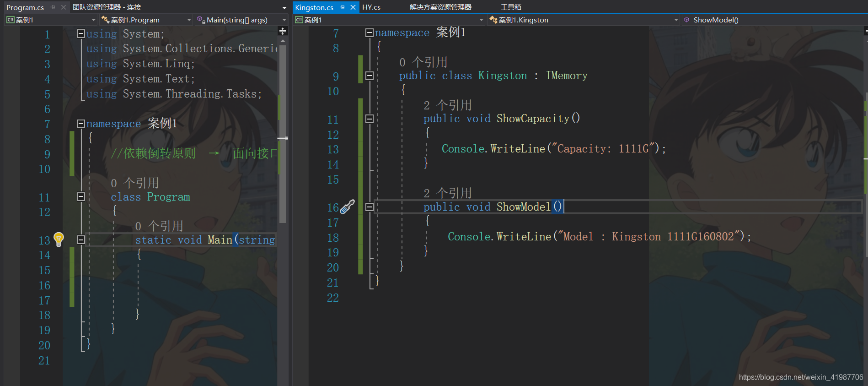Click '0 个引用' above class Kingston
This screenshot has height=386, width=868.
pos(423,62)
